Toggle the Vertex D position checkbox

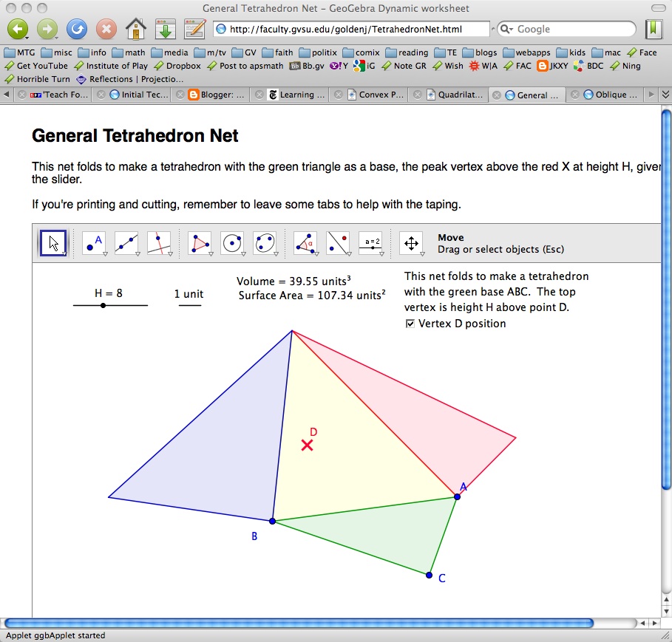point(410,324)
